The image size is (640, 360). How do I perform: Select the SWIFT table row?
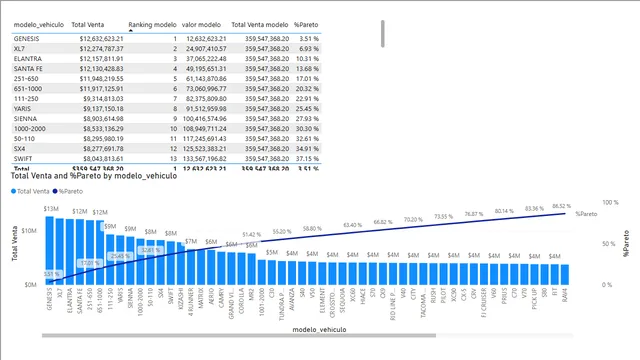pyautogui.click(x=166, y=159)
